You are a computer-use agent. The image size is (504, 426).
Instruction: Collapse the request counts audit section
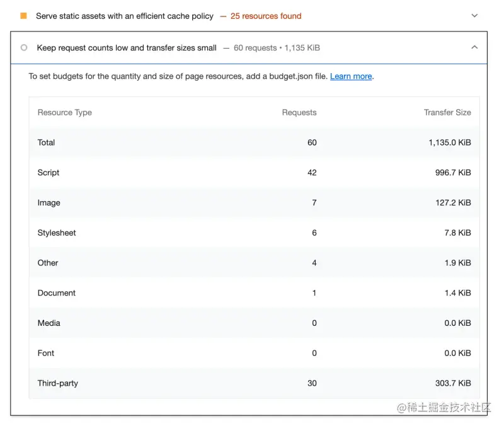point(474,48)
